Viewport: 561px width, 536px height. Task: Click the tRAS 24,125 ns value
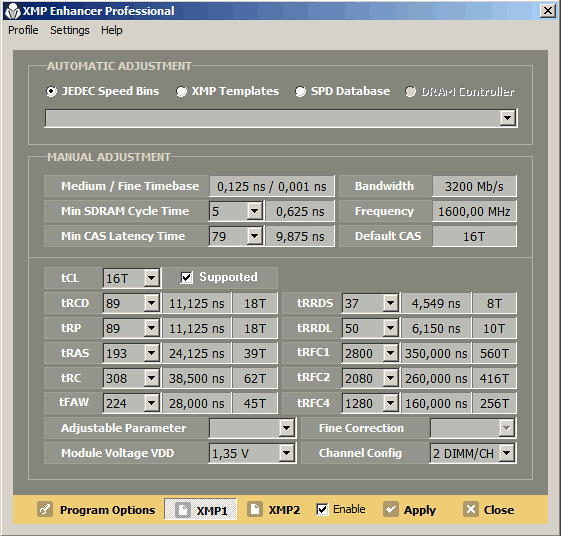click(x=197, y=354)
